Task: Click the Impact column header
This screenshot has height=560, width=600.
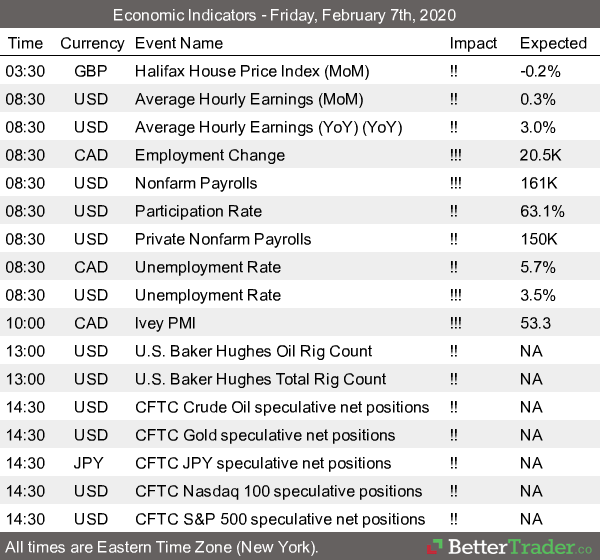Action: coord(473,43)
